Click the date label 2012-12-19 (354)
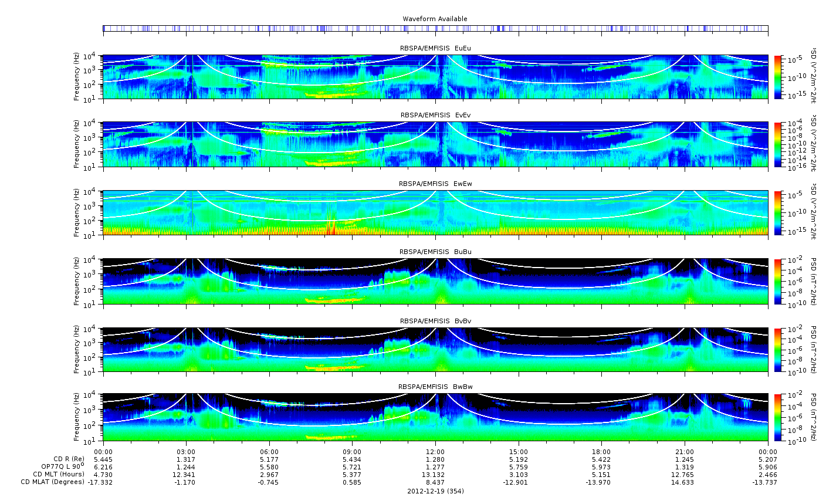Screen dimensions: 826x504 435,491
